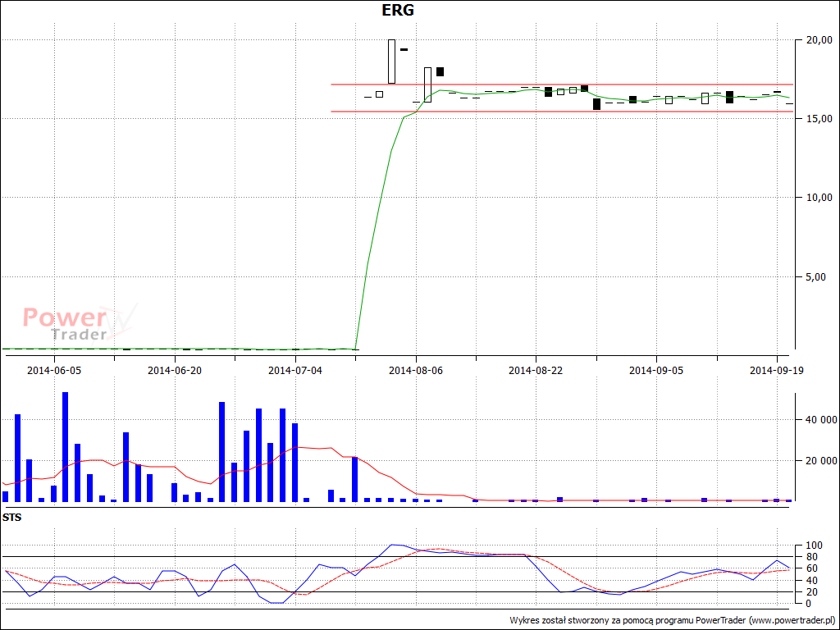Viewport: 840px width, 630px height.
Task: Click the 20 level on STS axis
Action: [810, 592]
